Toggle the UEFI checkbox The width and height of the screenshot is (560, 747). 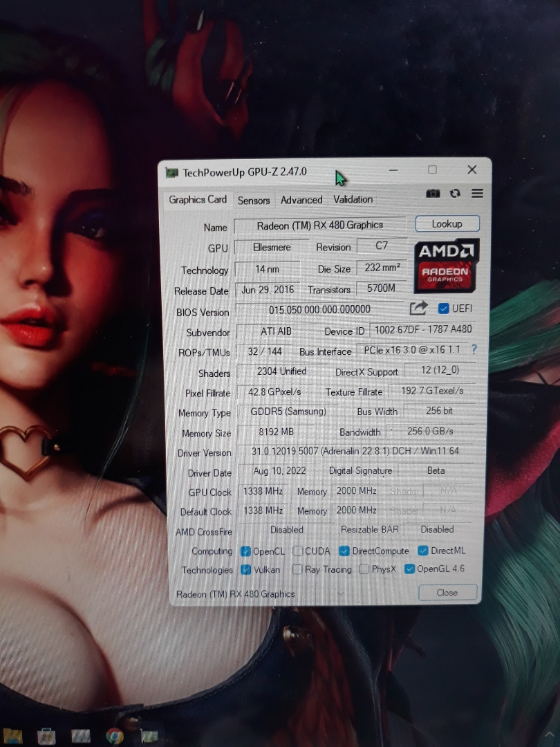443,308
